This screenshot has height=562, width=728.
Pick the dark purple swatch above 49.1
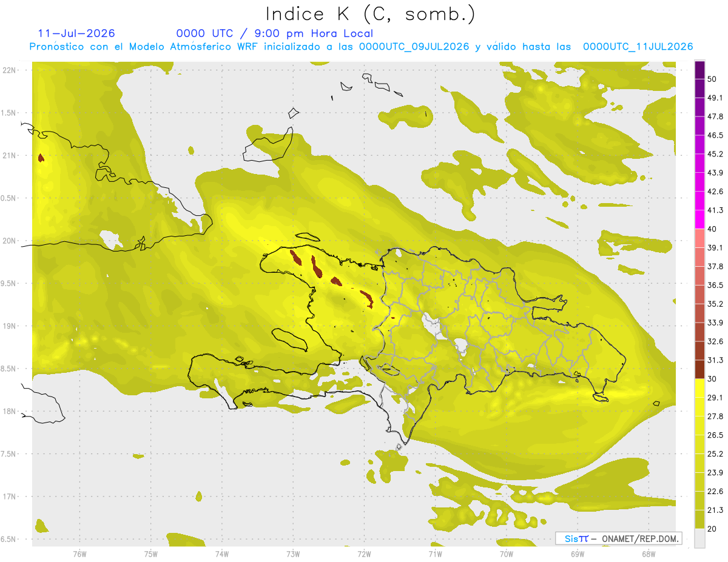pos(699,88)
